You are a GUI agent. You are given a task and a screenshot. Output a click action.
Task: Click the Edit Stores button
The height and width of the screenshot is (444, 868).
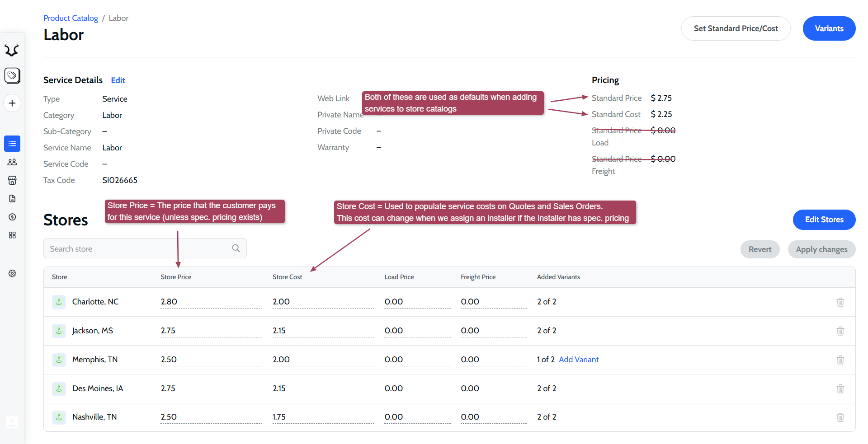824,220
